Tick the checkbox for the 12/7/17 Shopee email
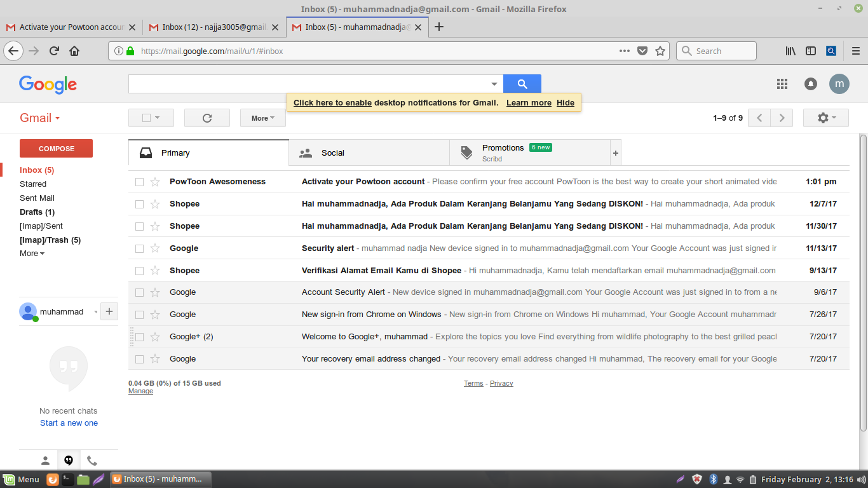The width and height of the screenshot is (868, 488). click(x=140, y=205)
